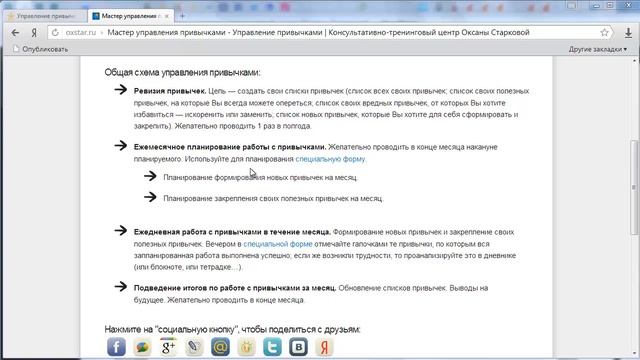Share the page on Twitter
Viewport: 640px width, 360px height.
(272, 347)
